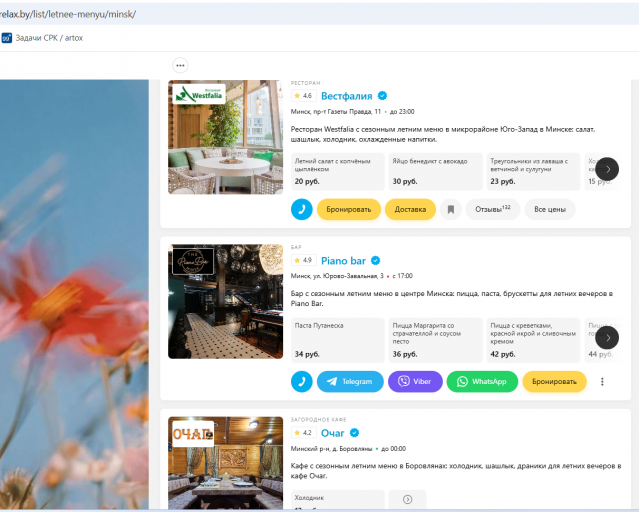Click Piano bar verified badge icon
The width and height of the screenshot is (639, 512).
point(376,260)
